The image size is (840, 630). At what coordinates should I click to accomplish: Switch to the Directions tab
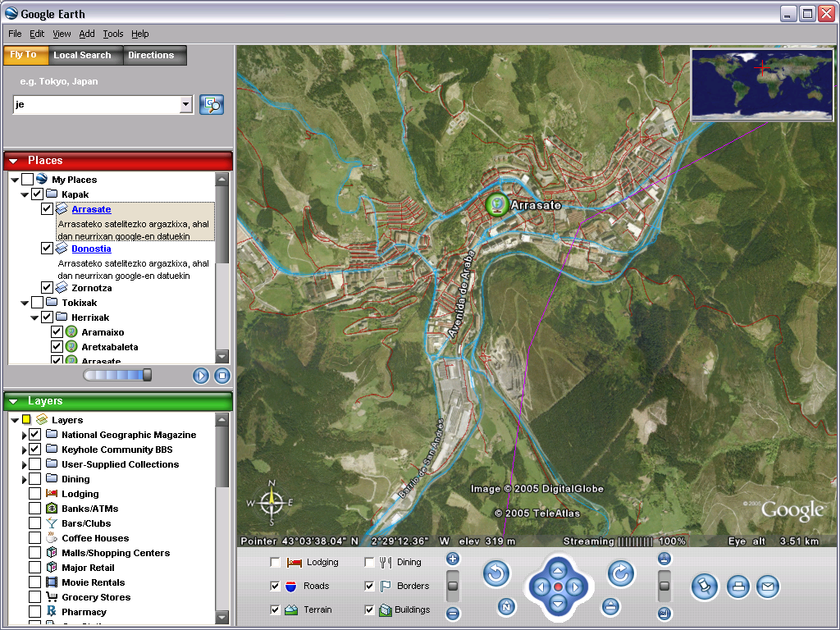[151, 55]
